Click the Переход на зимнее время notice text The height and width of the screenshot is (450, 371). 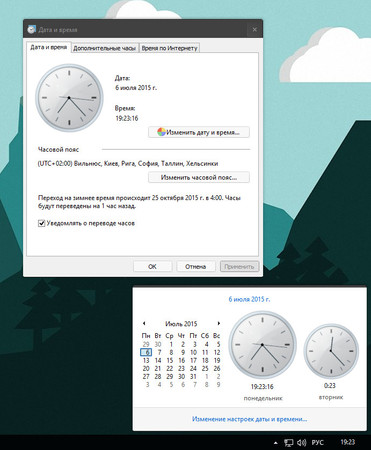pyautogui.click(x=139, y=202)
